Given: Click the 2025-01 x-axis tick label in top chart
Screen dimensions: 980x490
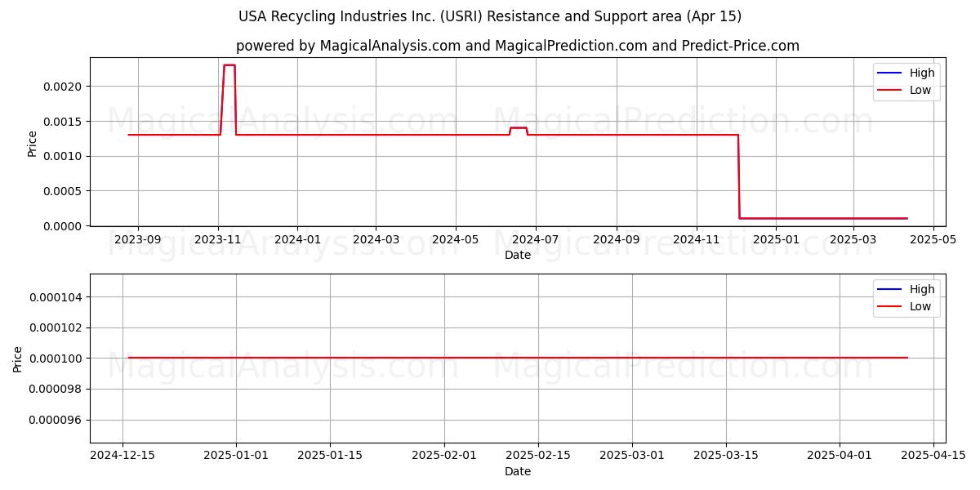Looking at the screenshot, I should tap(776, 240).
